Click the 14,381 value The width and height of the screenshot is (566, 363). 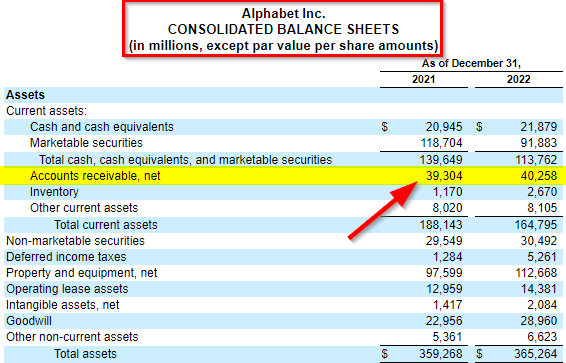click(539, 289)
